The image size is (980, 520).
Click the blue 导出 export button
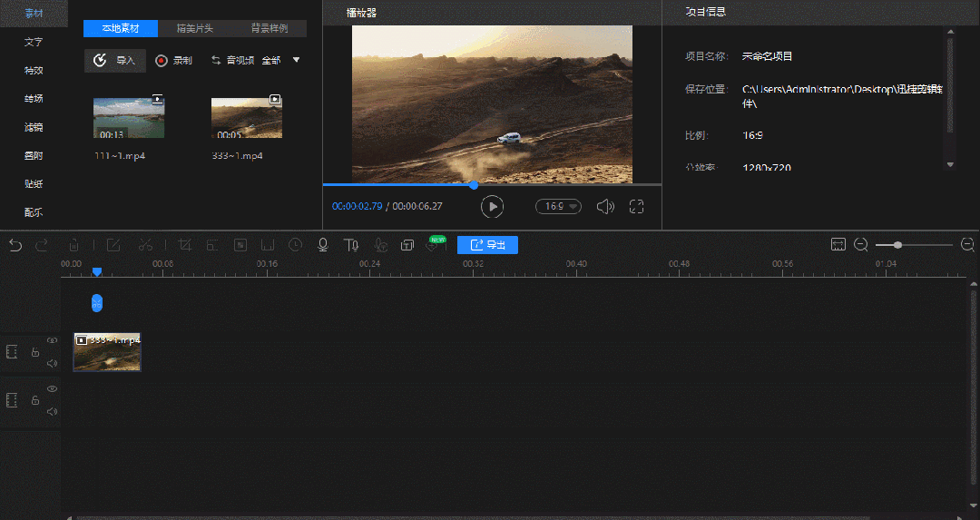487,245
